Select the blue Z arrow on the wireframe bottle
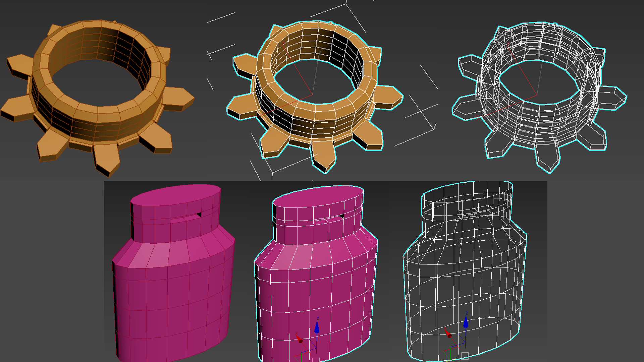Viewport: 644px width, 362px height. (x=466, y=322)
